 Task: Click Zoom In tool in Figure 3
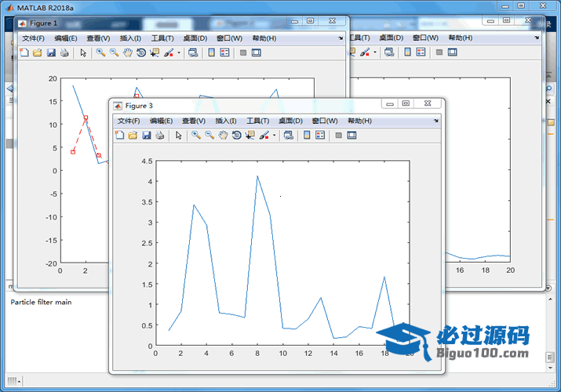(196, 136)
